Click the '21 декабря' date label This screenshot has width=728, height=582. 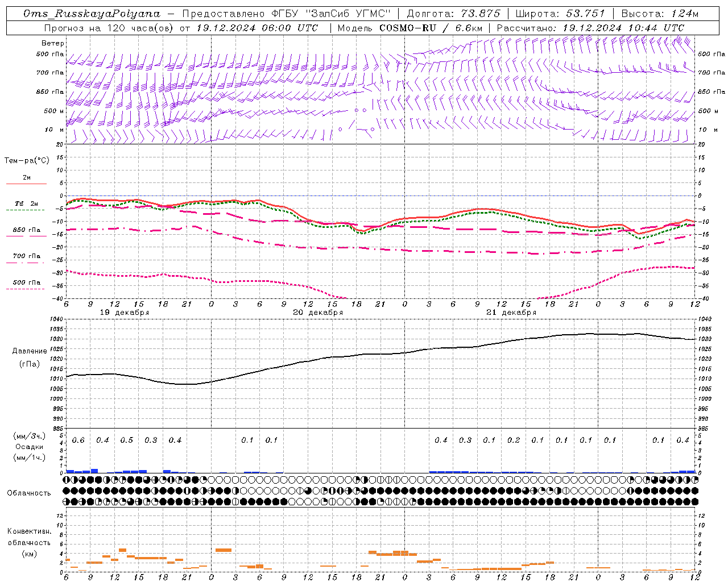511,313
